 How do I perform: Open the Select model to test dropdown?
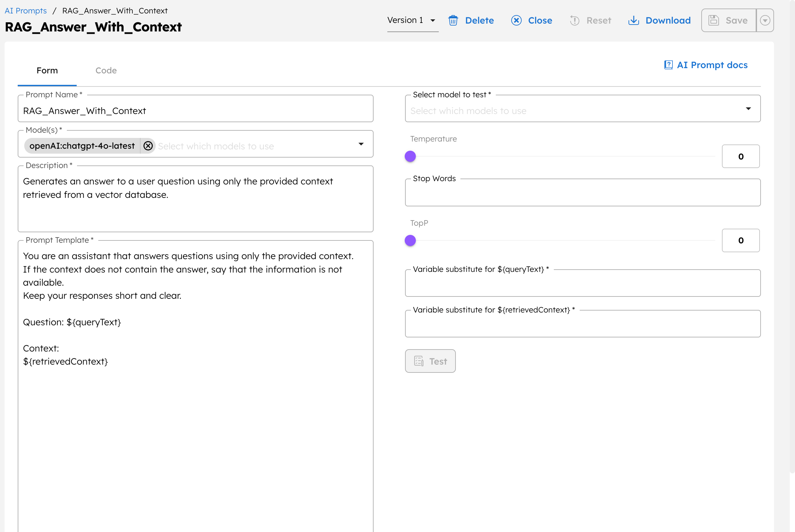tap(748, 108)
